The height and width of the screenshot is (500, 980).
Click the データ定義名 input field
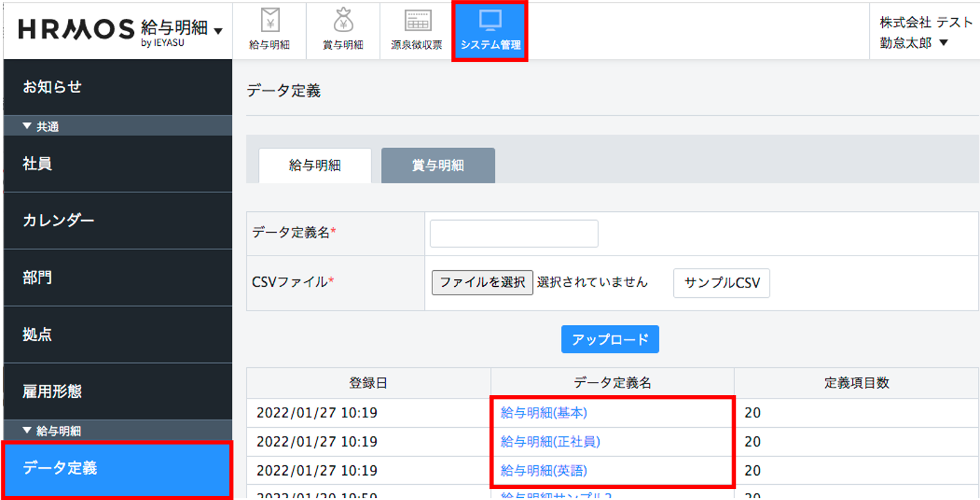(514, 233)
